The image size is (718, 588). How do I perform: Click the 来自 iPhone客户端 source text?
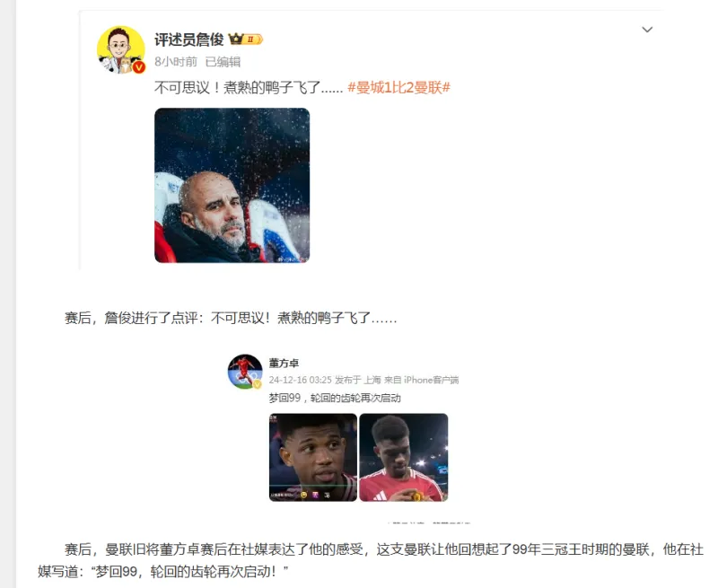(421, 380)
